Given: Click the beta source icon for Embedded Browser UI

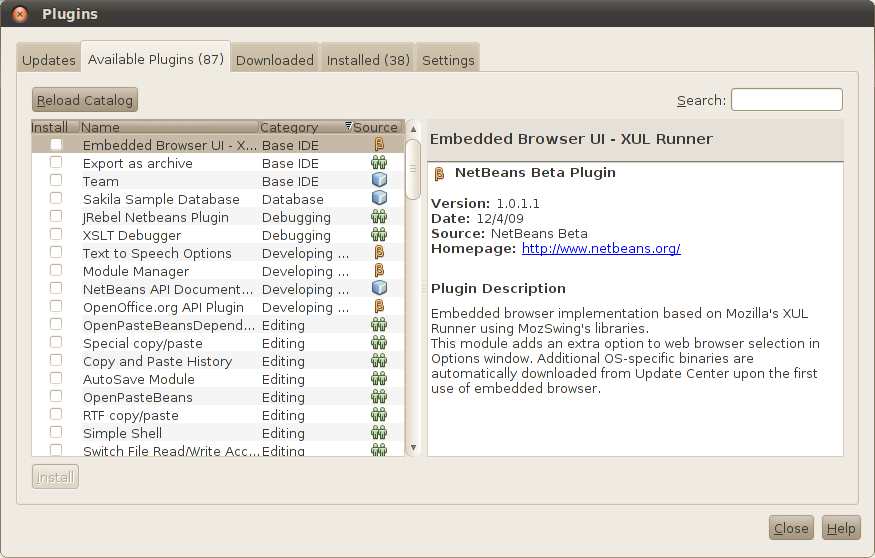Looking at the screenshot, I should 379,145.
